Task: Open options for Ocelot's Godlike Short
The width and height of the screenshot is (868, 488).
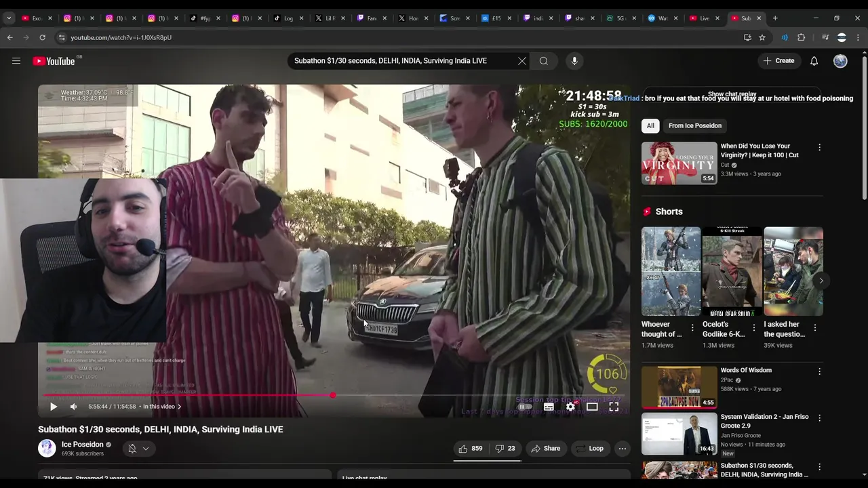Action: click(x=753, y=327)
